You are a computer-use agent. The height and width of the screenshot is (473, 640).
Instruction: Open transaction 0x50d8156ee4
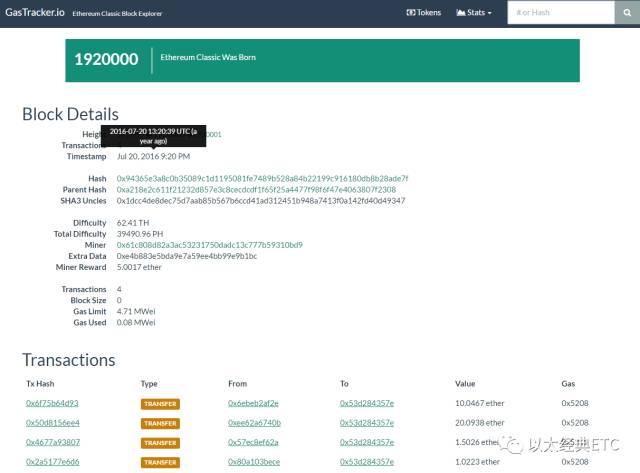(x=53, y=423)
